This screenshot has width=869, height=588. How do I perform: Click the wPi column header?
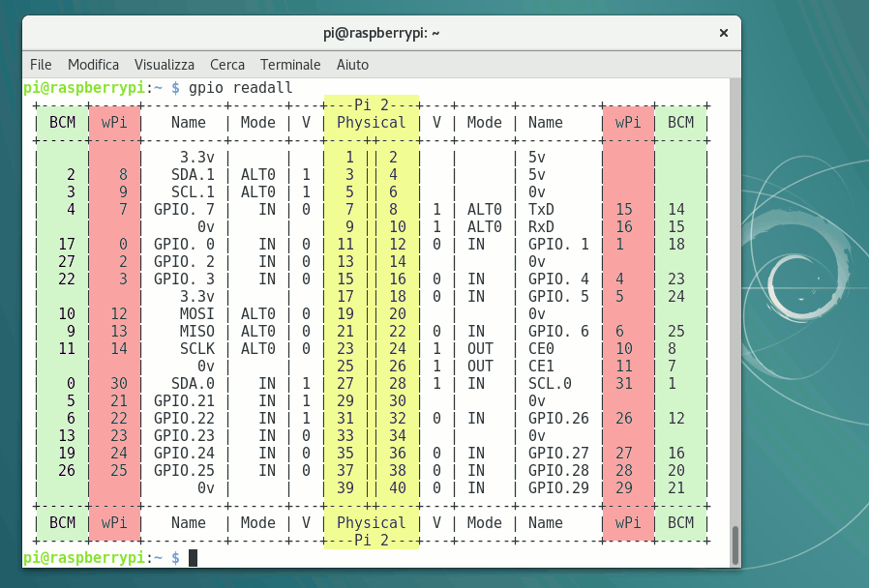point(114,122)
